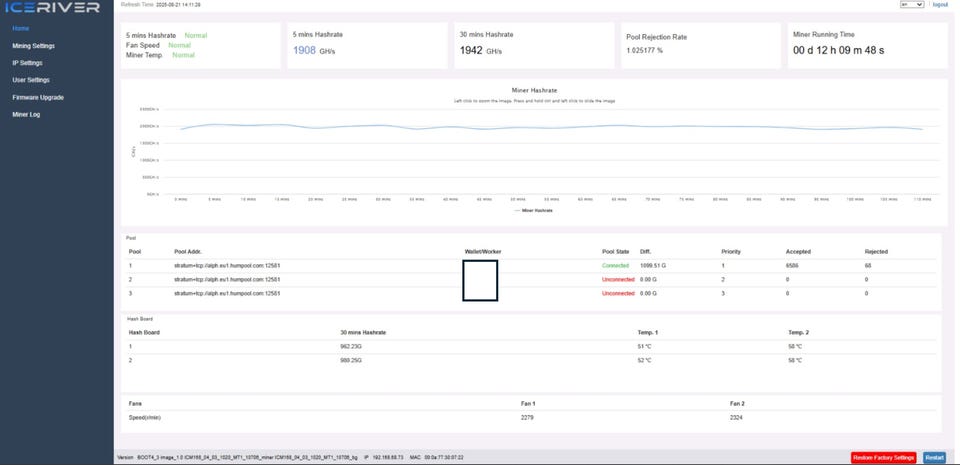This screenshot has width=960, height=465.
Task: Click hash board 1 Temp. 1 value 51 °C
Action: point(644,346)
